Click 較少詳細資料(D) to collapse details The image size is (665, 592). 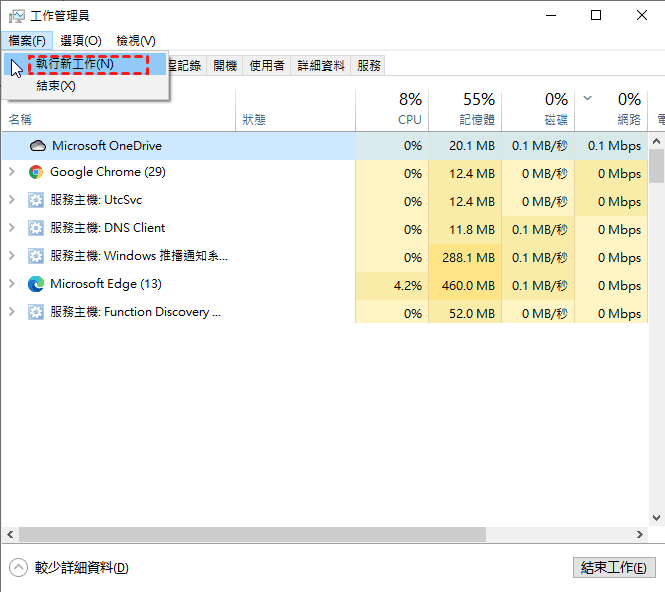tap(81, 567)
